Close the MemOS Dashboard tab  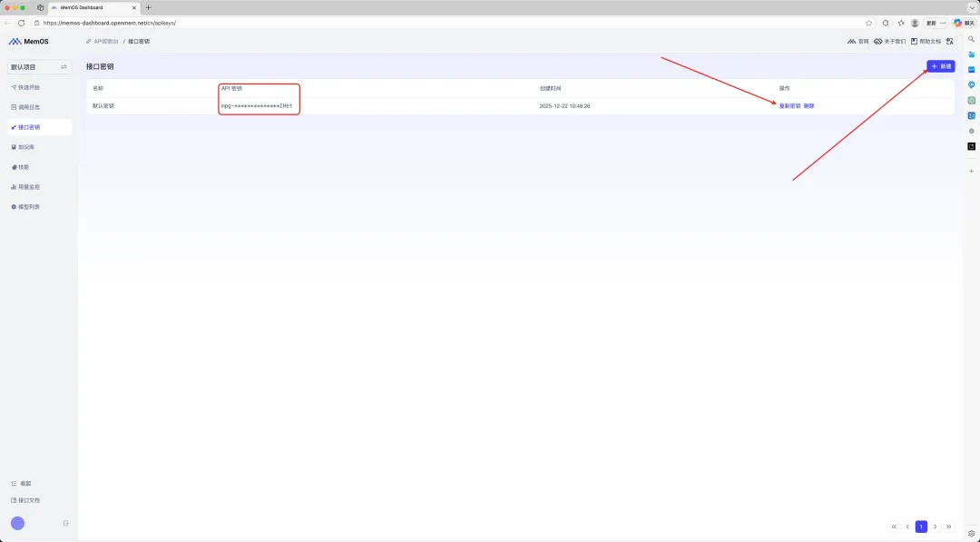(133, 7)
